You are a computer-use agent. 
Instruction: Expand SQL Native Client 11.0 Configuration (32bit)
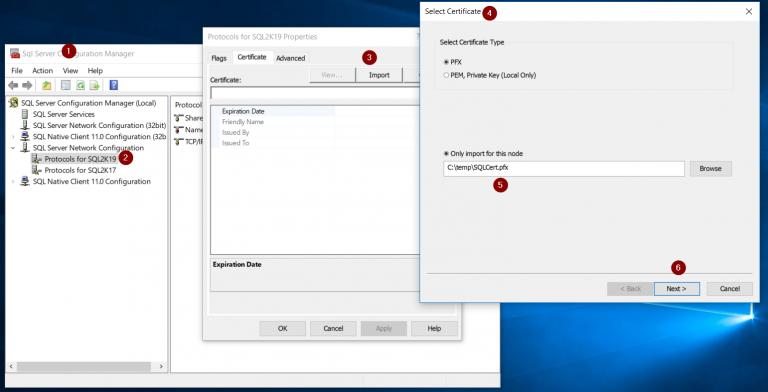click(13, 136)
